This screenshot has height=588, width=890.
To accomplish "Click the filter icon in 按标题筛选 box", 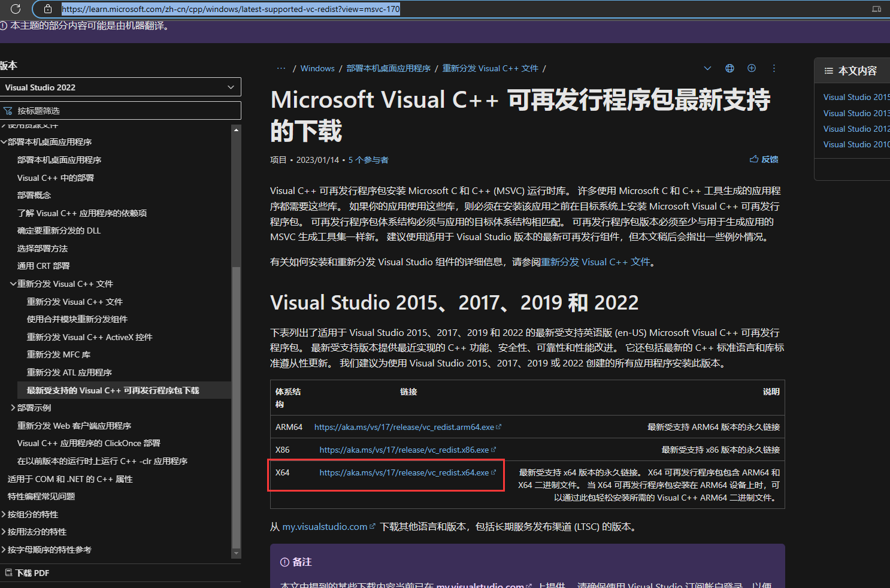I will coord(9,110).
